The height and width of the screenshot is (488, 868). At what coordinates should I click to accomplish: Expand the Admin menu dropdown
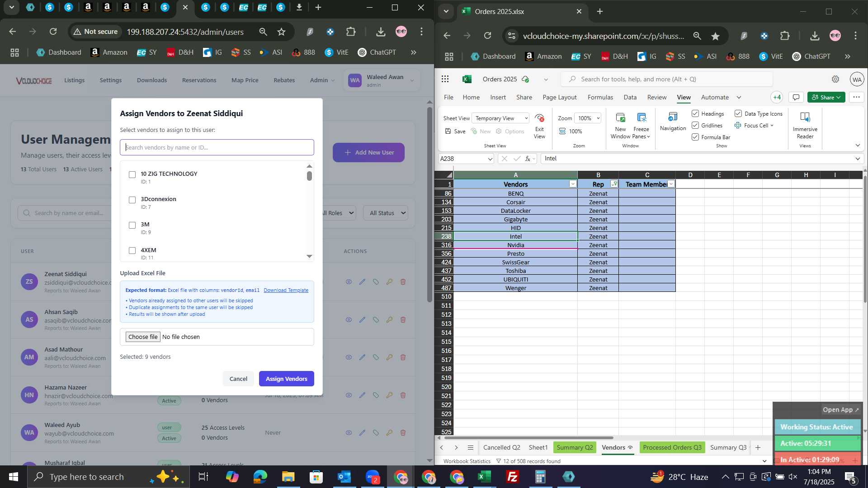tap(322, 80)
